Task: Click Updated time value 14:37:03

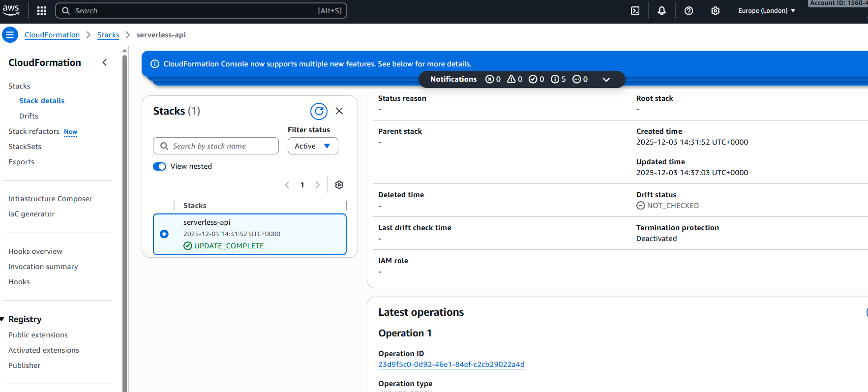Action: [692, 173]
